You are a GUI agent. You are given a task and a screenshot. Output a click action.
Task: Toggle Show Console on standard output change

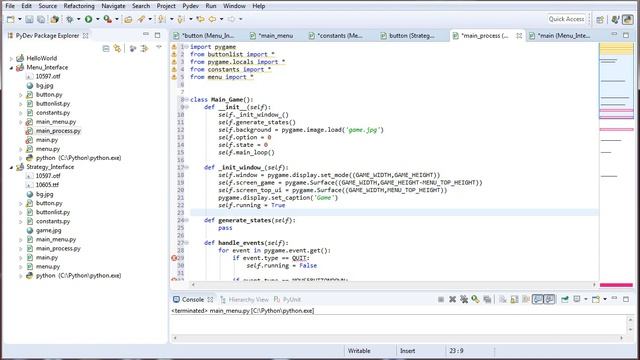pyautogui.click(x=538, y=300)
